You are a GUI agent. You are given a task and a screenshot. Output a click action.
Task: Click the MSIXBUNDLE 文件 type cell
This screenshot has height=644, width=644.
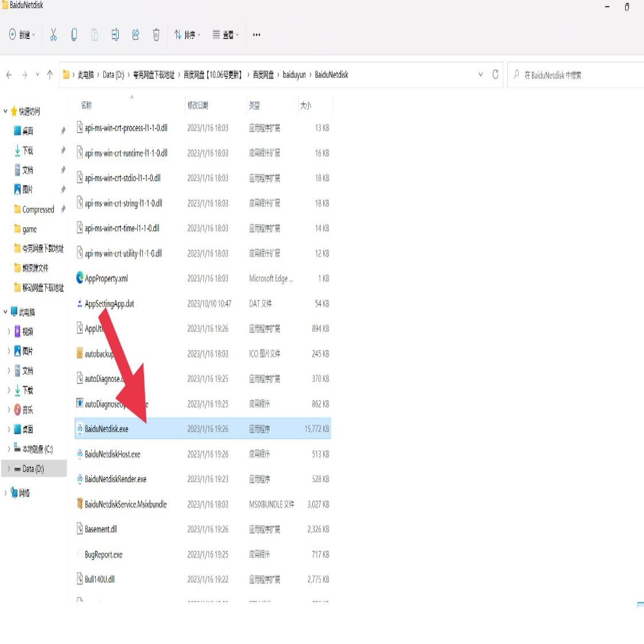271,504
